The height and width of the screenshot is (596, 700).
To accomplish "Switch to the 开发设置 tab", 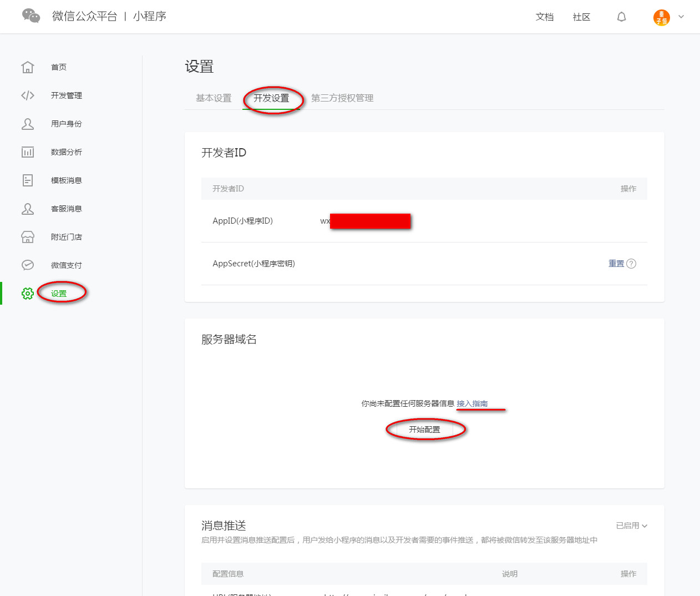I will point(271,98).
